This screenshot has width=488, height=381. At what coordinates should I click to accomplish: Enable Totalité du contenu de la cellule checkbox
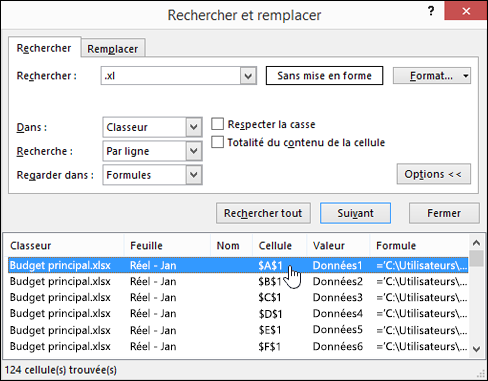coord(217,142)
